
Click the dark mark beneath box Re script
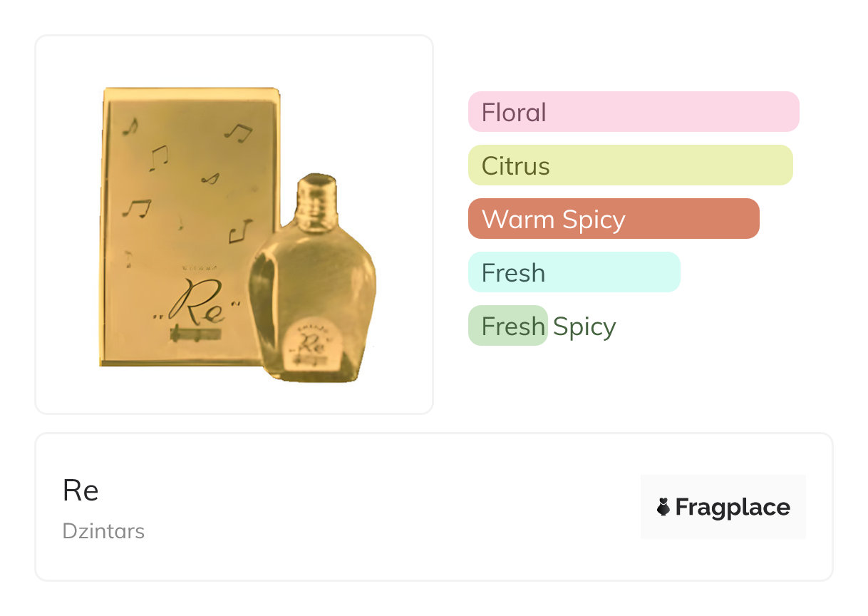point(196,334)
